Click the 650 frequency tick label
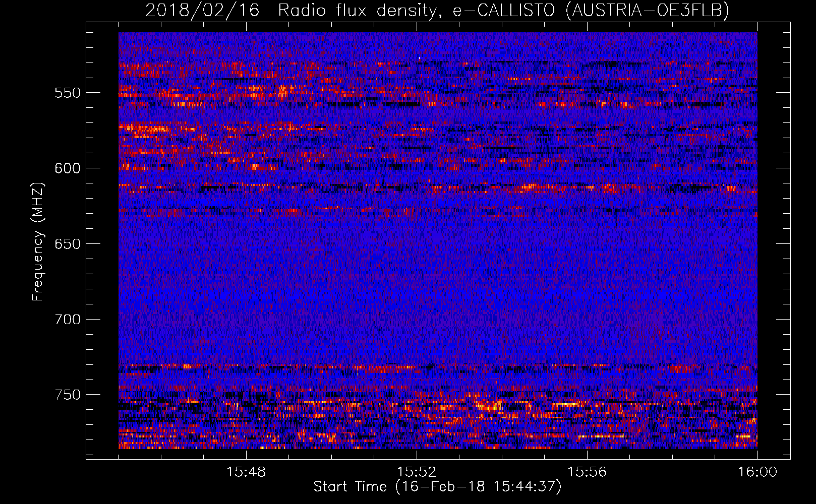Image resolution: width=816 pixels, height=504 pixels. 68,244
